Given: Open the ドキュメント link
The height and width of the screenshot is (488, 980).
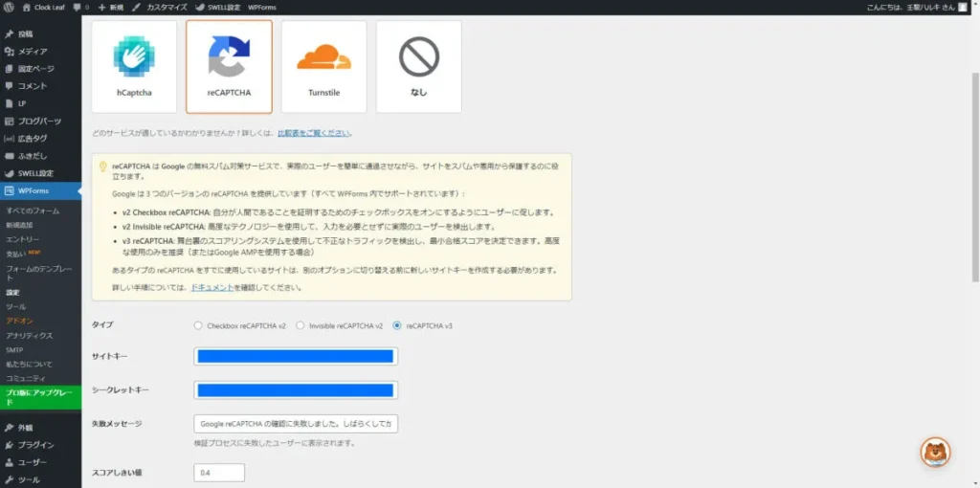Looking at the screenshot, I should (x=212, y=288).
